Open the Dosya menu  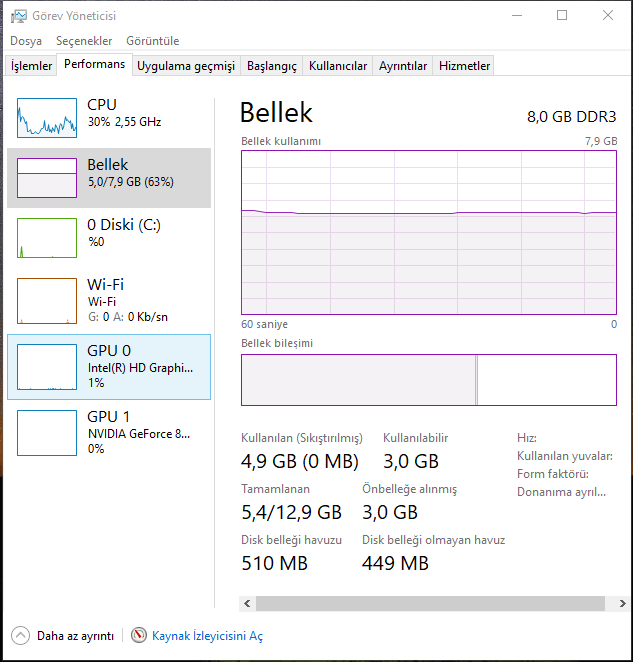(x=26, y=41)
